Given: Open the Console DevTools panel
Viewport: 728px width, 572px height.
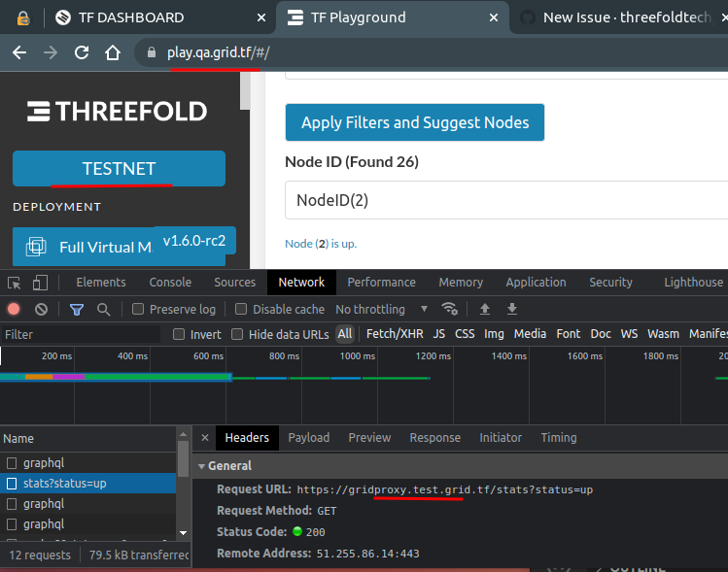Looking at the screenshot, I should [x=170, y=282].
